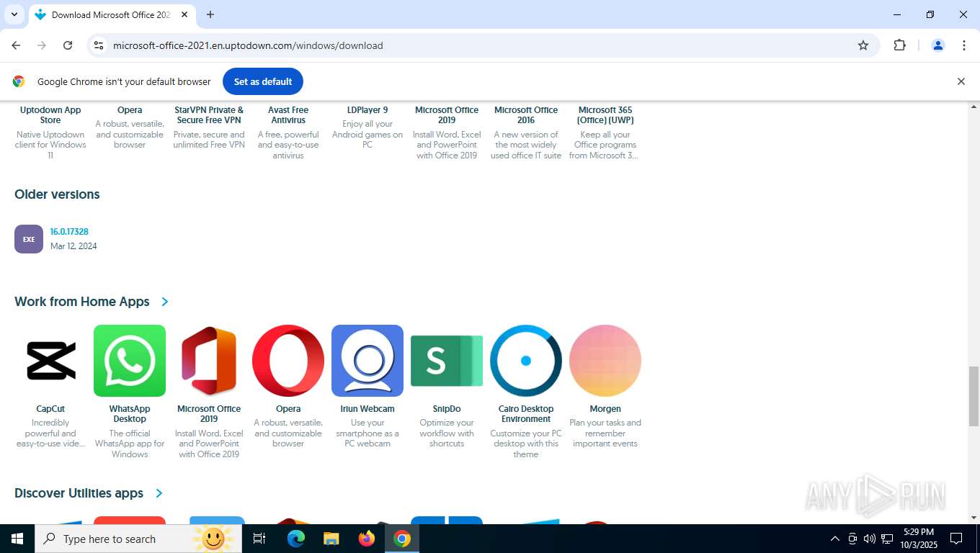The width and height of the screenshot is (980, 553).
Task: Open StarVPN Private & Secure Free VPN
Action: [x=209, y=115]
